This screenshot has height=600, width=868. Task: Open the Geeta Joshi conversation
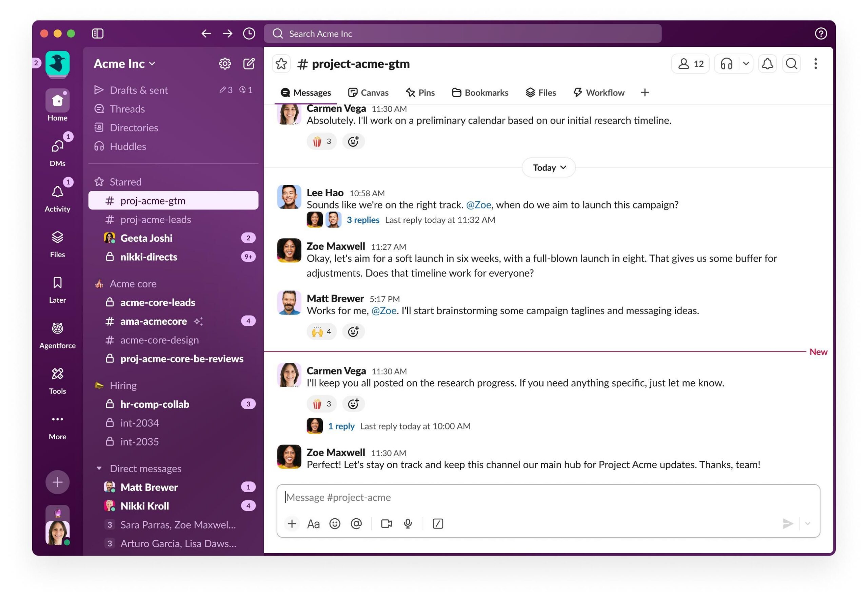click(173, 238)
